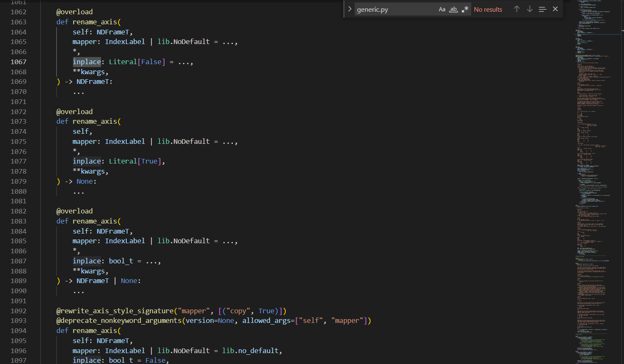Click line number 1067
The height and width of the screenshot is (364, 624).
[x=18, y=62]
